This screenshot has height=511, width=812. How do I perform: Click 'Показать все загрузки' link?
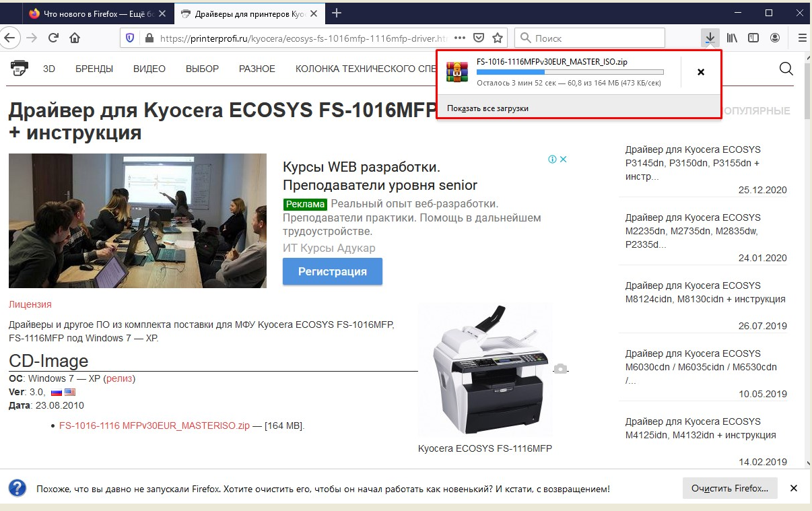(x=487, y=108)
